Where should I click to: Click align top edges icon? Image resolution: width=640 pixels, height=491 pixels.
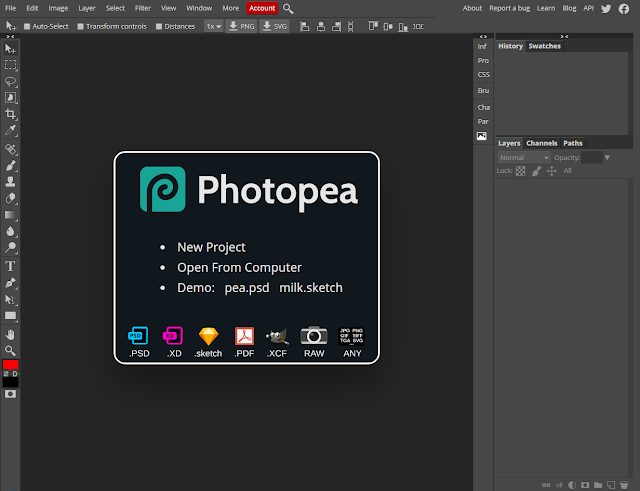point(373,27)
